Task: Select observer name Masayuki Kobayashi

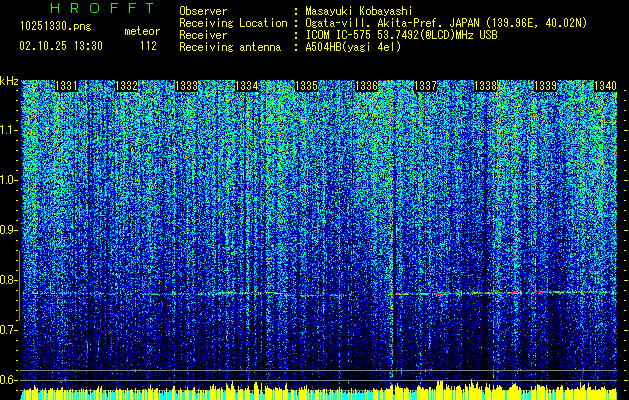Action: 358,12
